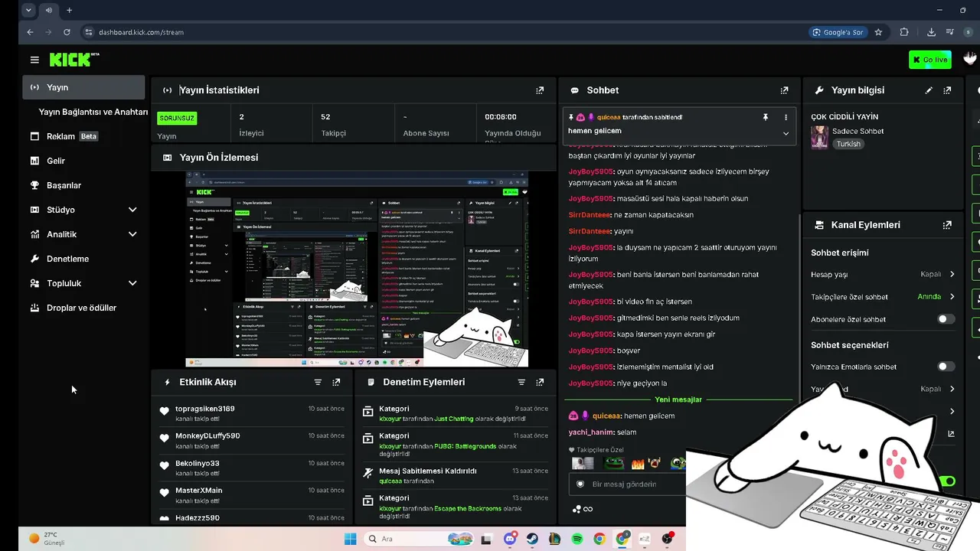Open the browser extensions menu
Screen dimensions: 980x551
[904, 32]
